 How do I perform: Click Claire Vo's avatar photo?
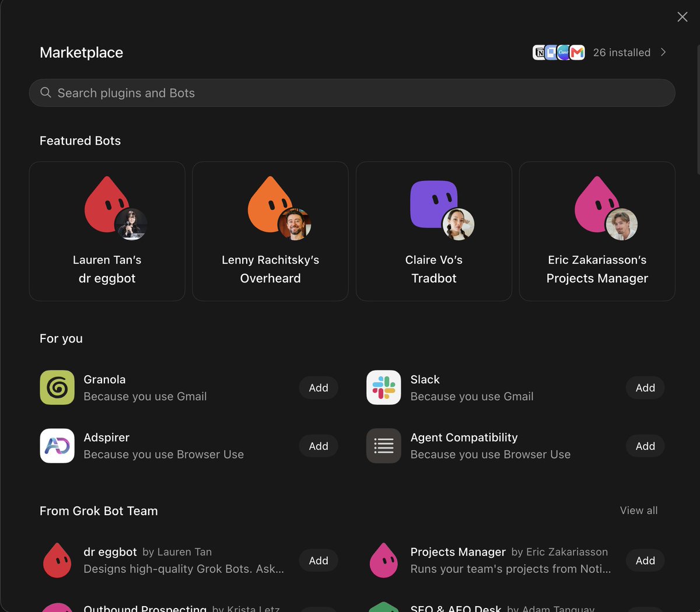[x=458, y=225]
